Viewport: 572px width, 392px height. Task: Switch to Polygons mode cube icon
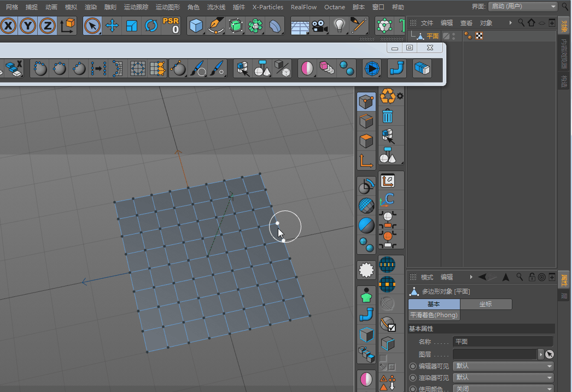coord(366,141)
